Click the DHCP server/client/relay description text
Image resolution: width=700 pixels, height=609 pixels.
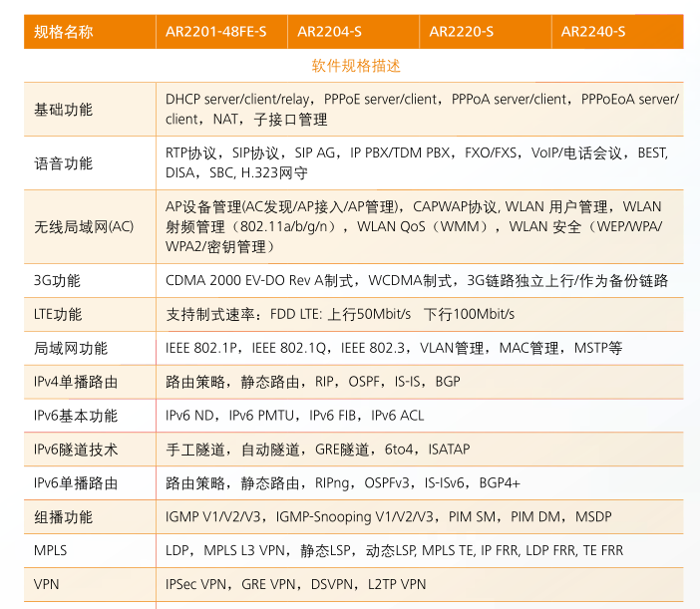(422, 110)
